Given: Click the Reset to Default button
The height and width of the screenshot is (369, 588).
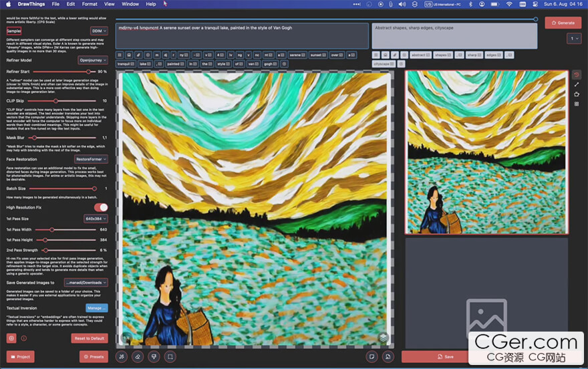Looking at the screenshot, I should point(90,338).
